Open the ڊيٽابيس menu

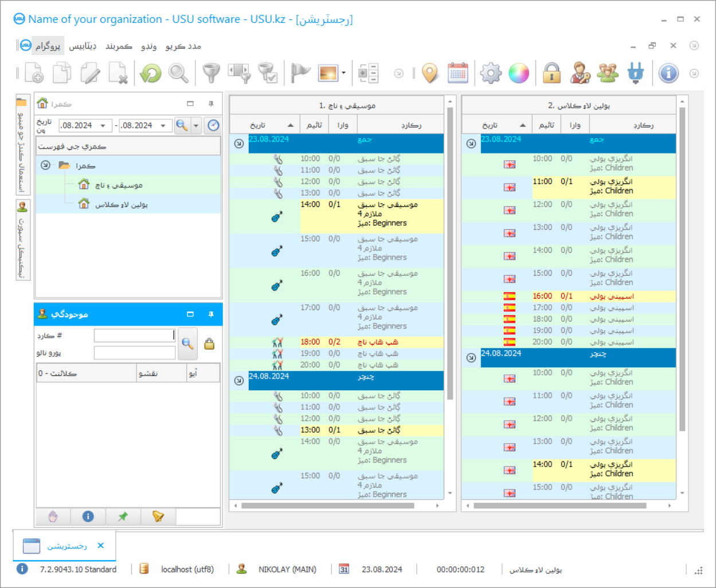[x=83, y=46]
